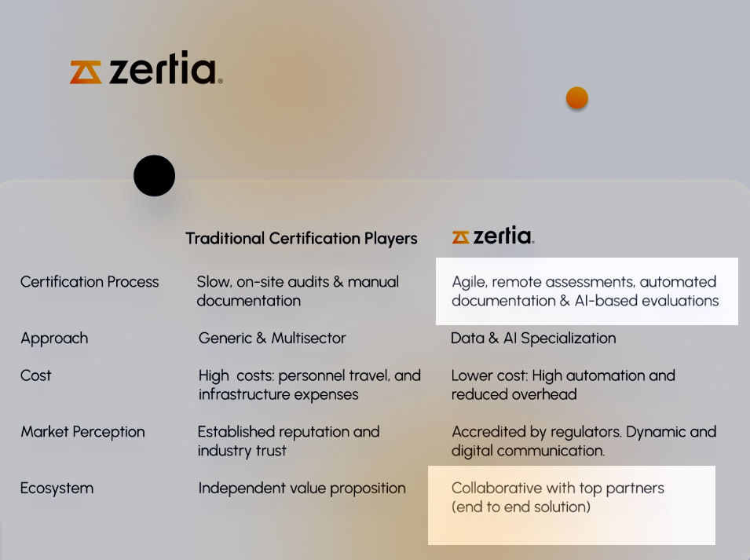Click the large Zertia wordmark text
Screen dimensions: 750x560
pyautogui.click(x=163, y=71)
